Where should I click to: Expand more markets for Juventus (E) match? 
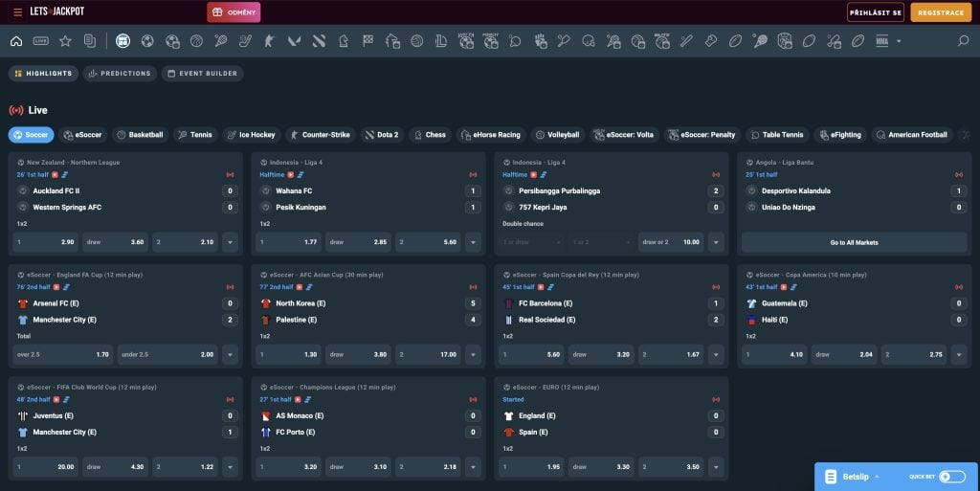(x=230, y=467)
